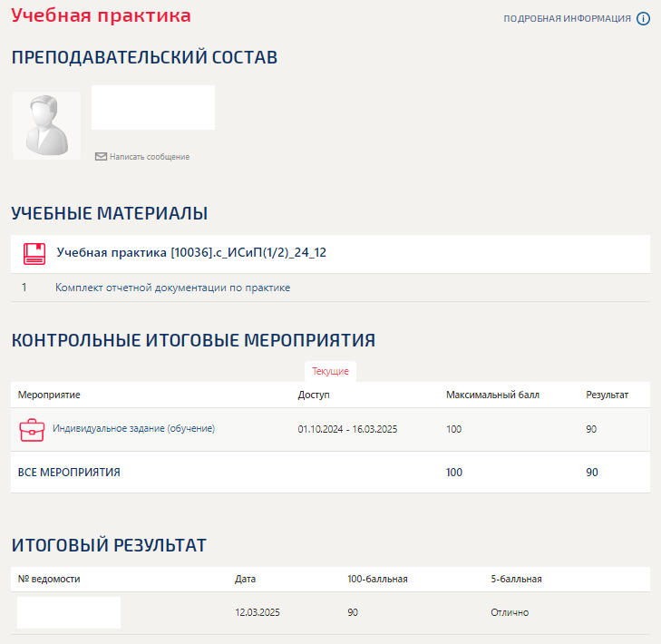This screenshot has width=661, height=644.
Task: Click the Учебная практика page title
Action: 102,15
